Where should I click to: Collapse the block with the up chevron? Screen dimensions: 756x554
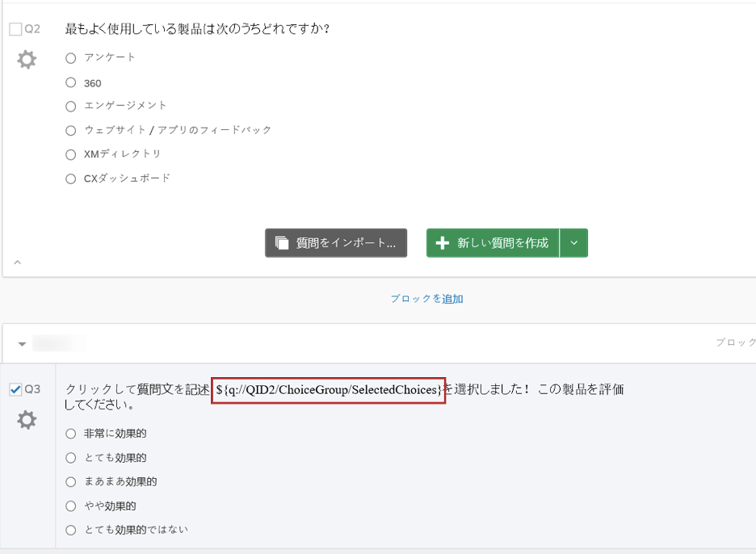(17, 262)
